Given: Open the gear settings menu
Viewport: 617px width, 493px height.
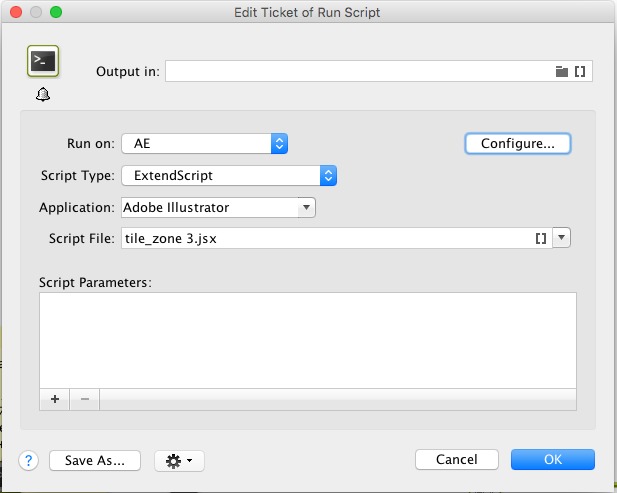Looking at the screenshot, I should click(180, 460).
